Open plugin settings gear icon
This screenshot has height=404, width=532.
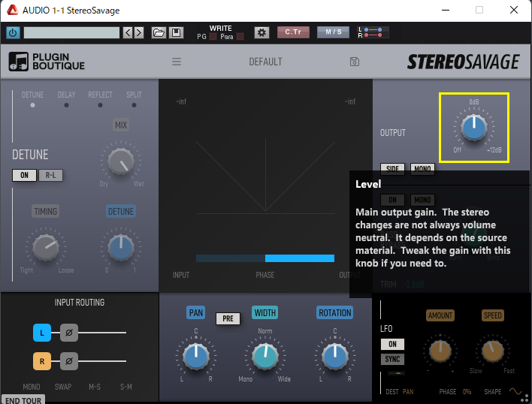[x=261, y=32]
